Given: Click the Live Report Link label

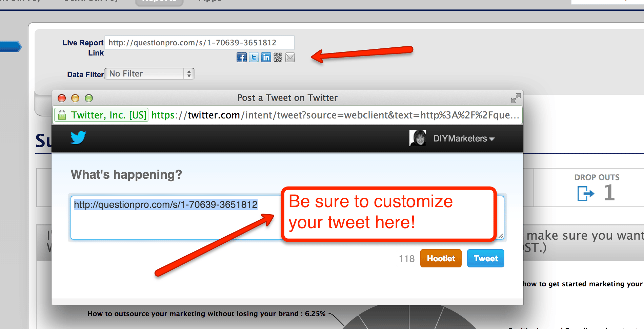Looking at the screenshot, I should coord(83,48).
